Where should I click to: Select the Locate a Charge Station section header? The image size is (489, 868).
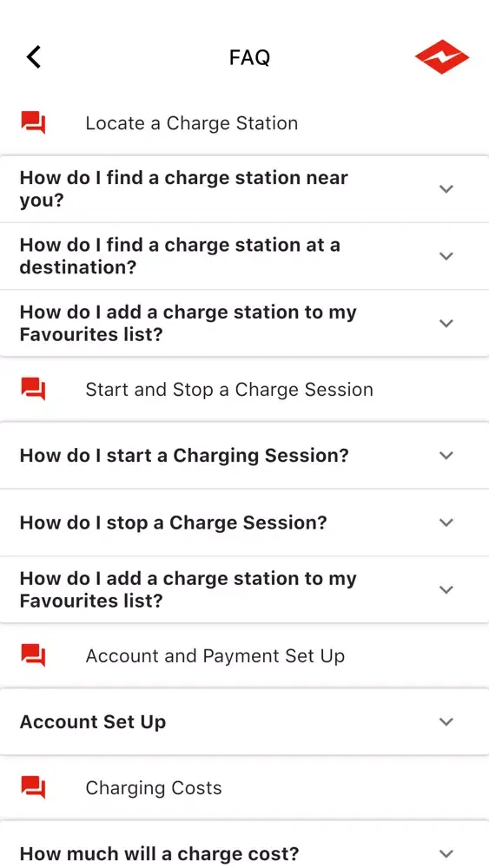coord(192,123)
